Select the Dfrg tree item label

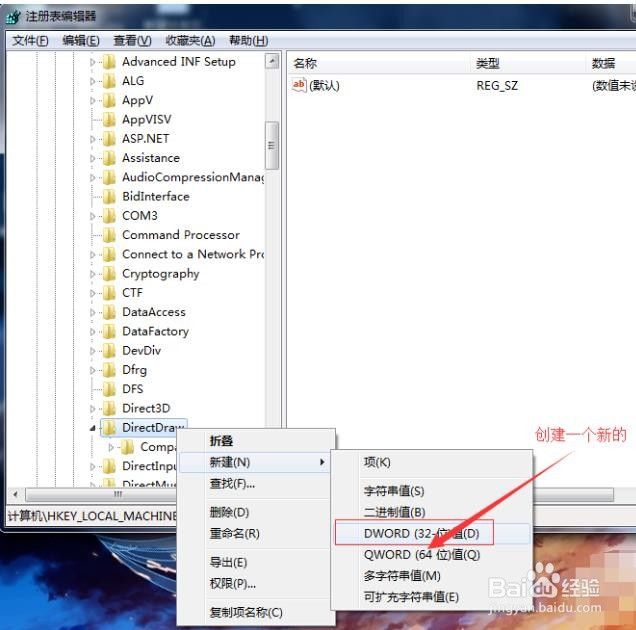pos(135,370)
